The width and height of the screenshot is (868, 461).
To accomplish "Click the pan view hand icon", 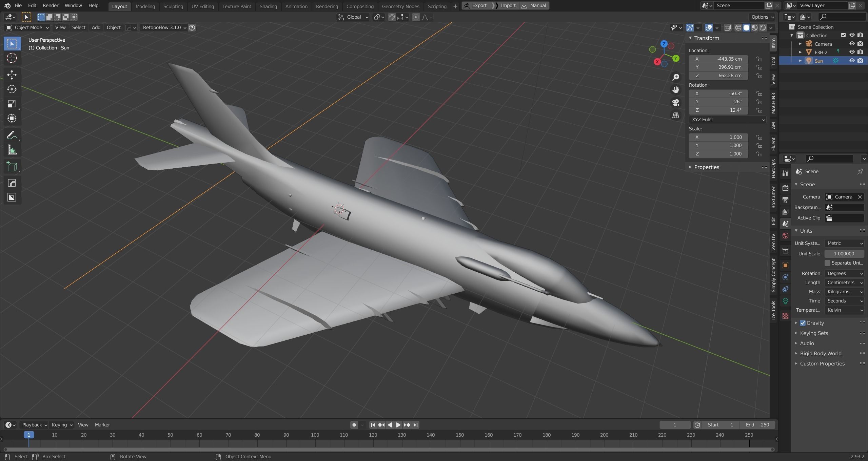I will (675, 90).
